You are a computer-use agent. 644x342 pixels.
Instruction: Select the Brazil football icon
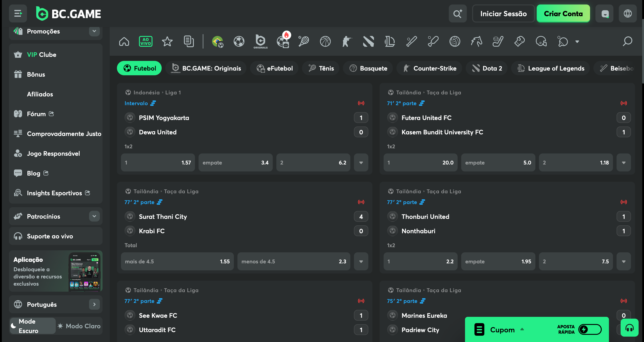pyautogui.click(x=217, y=42)
